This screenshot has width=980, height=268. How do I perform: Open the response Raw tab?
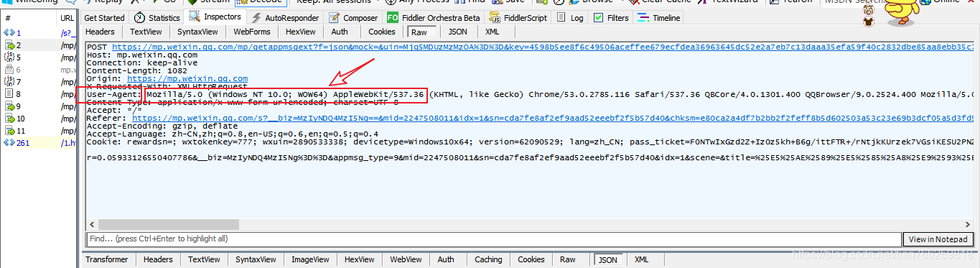[568, 259]
